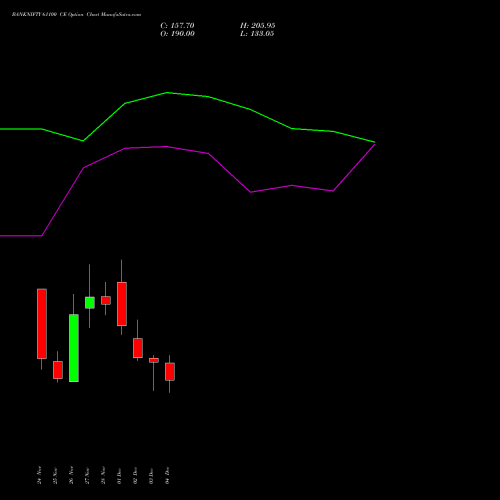Click the 04 Dec date label
Screen dimensions: 500x500
pos(167,476)
